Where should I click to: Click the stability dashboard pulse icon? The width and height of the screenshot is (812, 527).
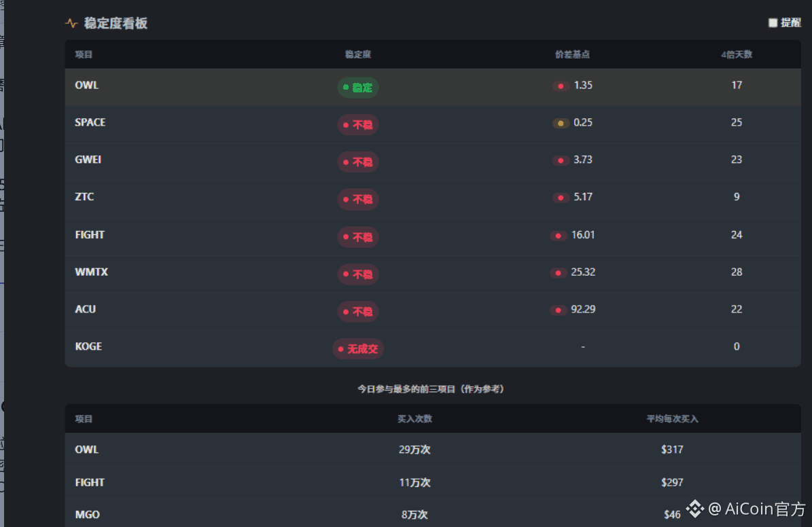click(71, 24)
